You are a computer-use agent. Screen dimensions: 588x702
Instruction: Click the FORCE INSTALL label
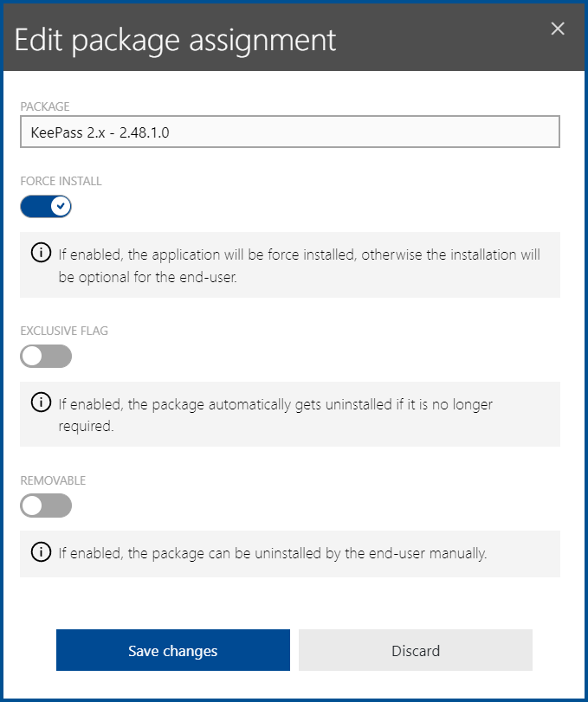[61, 182]
